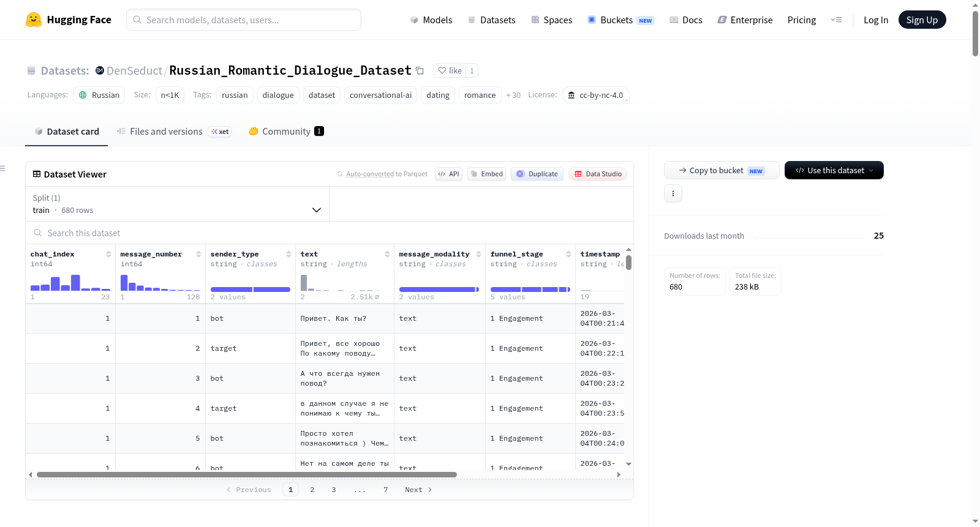Open the Datasets section
The height and width of the screenshot is (527, 980).
[x=491, y=20]
